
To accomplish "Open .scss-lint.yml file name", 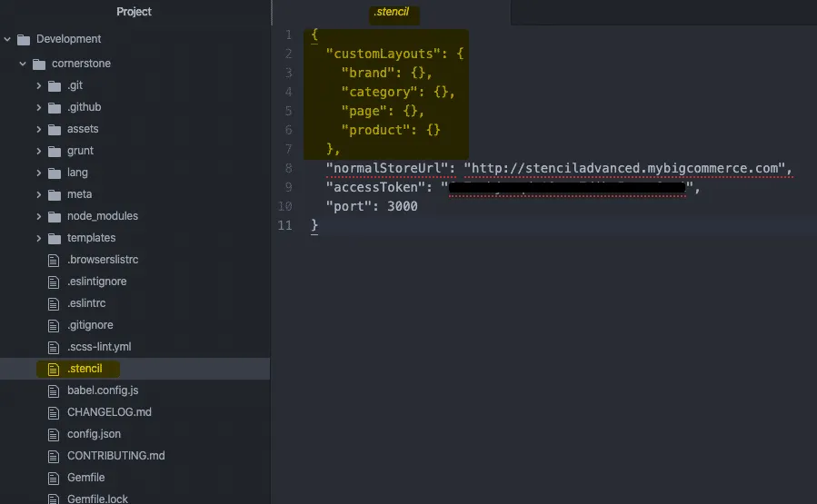I will click(x=99, y=347).
